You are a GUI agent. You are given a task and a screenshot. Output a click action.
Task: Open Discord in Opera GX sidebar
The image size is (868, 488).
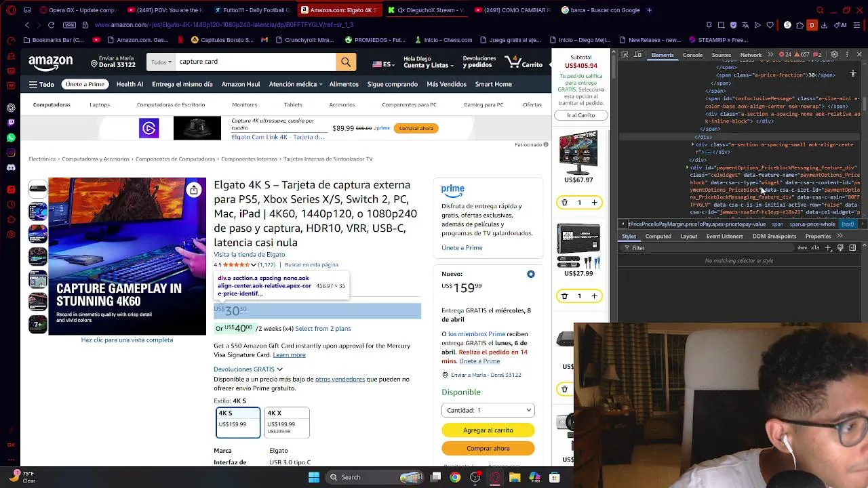tap(11, 167)
